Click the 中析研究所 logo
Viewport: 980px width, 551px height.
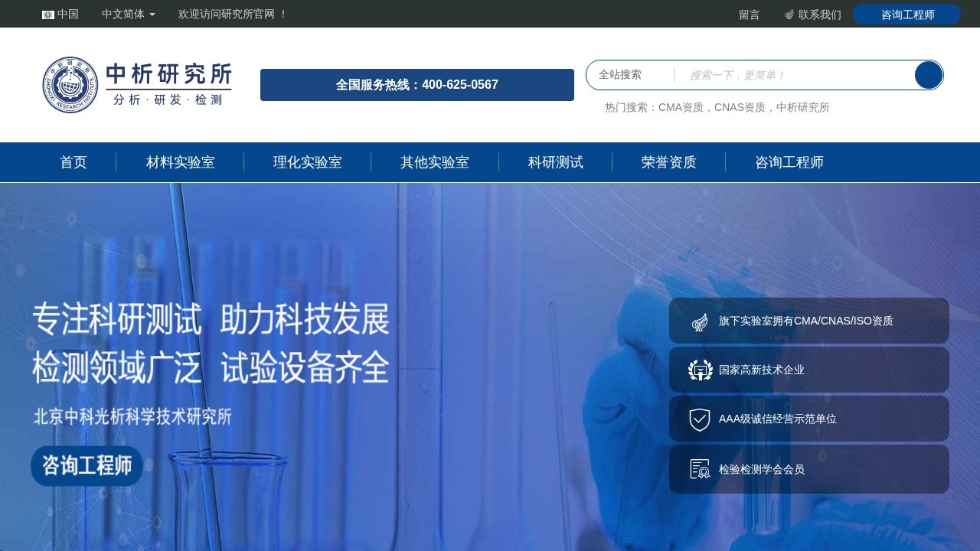(137, 84)
